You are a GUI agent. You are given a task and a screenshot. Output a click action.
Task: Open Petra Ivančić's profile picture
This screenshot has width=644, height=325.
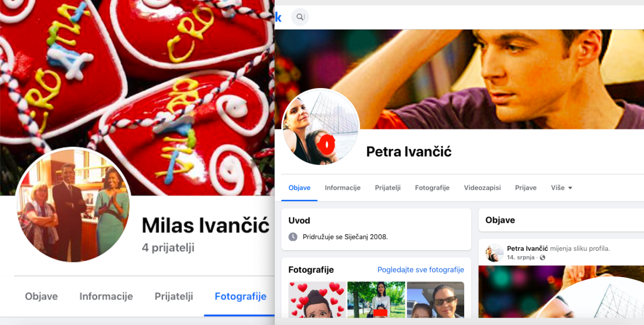pos(321,127)
